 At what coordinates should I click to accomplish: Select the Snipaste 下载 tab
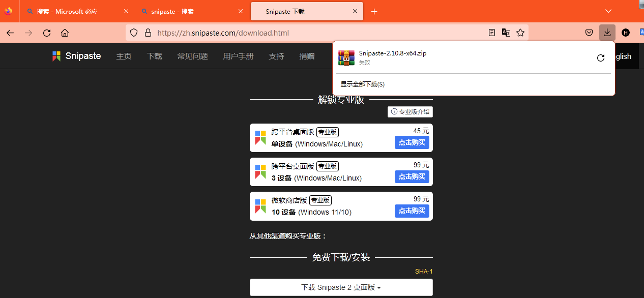tap(307, 11)
